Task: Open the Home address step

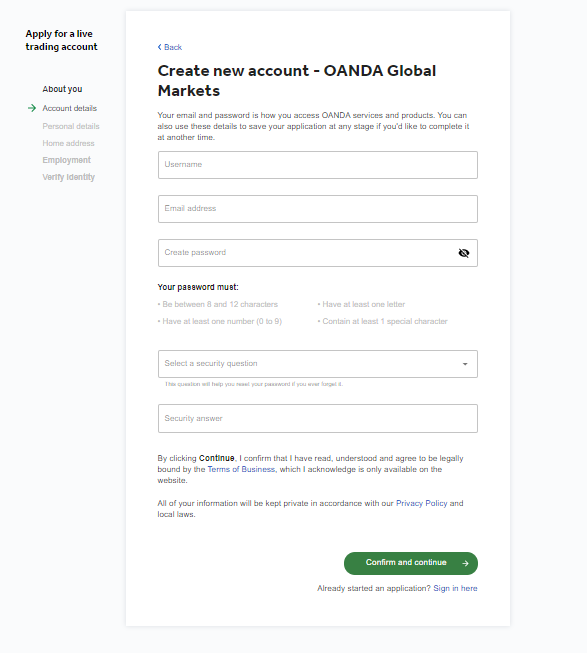Action: tap(68, 143)
